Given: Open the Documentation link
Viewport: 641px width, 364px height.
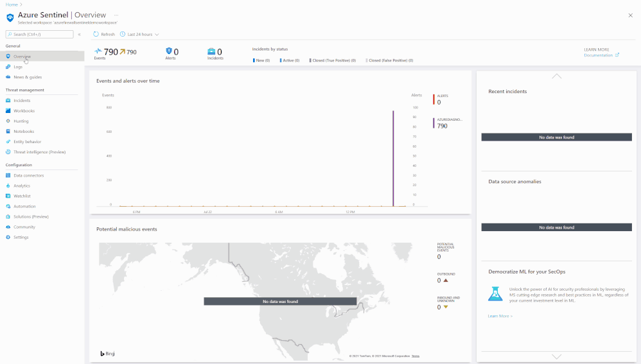Looking at the screenshot, I should [x=598, y=55].
